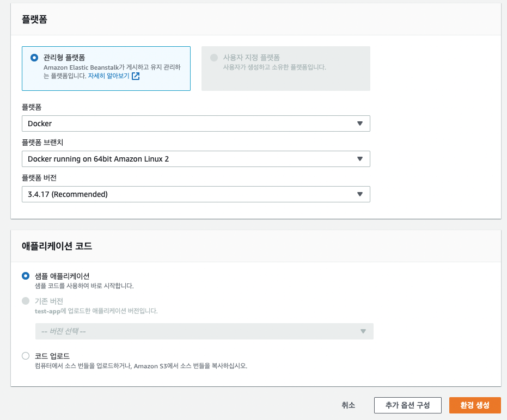Select the 관리형 플랫폼 radio option
The width and height of the screenshot is (507, 420).
click(x=34, y=58)
